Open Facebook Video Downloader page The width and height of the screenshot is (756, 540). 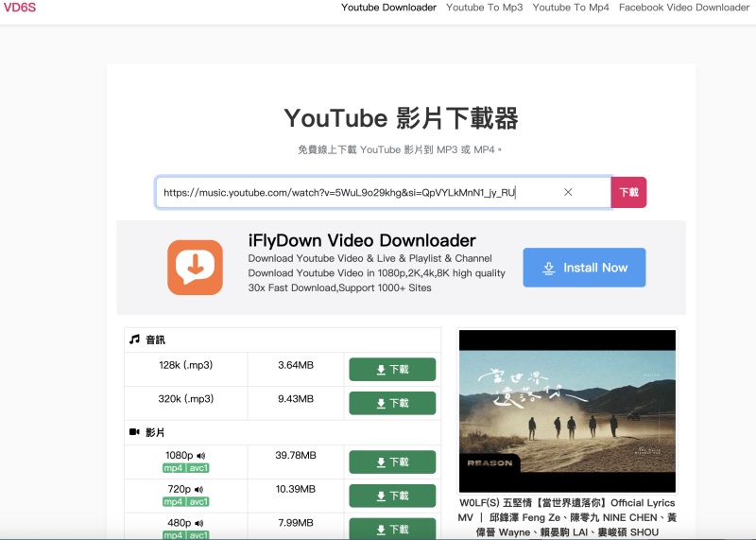[684, 8]
